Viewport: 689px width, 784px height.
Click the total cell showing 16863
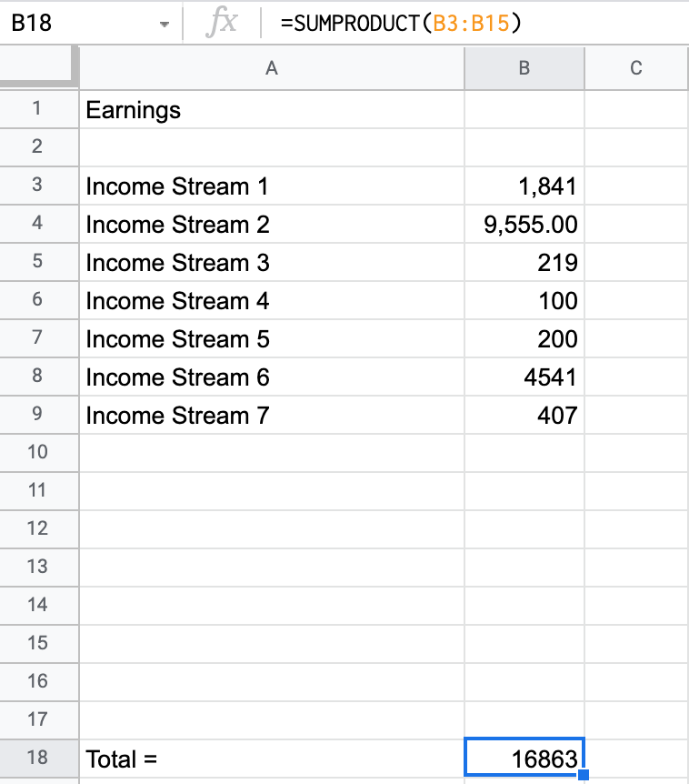click(524, 757)
